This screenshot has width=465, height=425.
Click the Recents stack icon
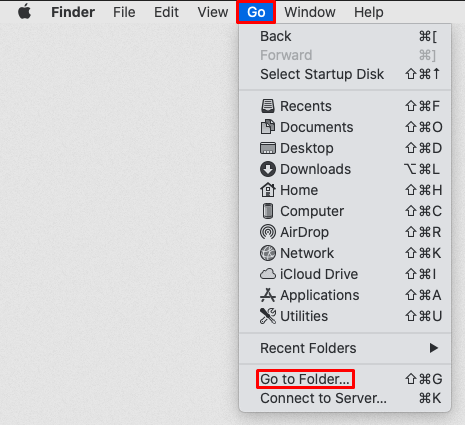[x=268, y=106]
